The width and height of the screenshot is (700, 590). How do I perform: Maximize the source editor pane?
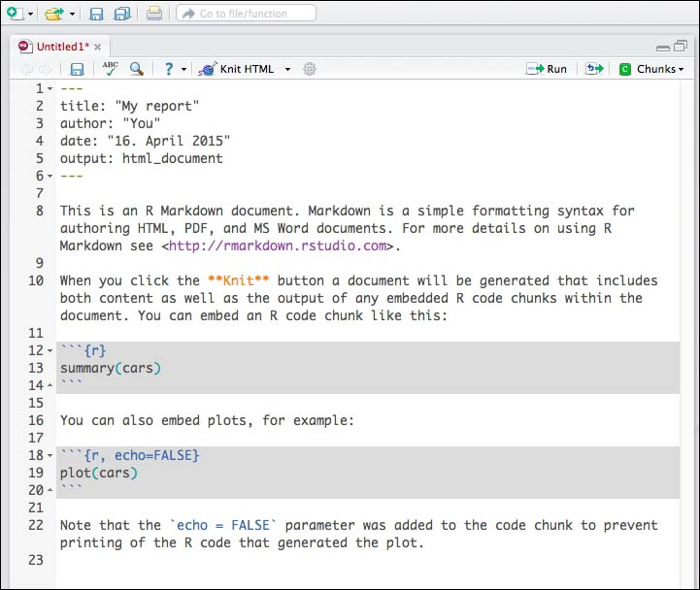(681, 46)
